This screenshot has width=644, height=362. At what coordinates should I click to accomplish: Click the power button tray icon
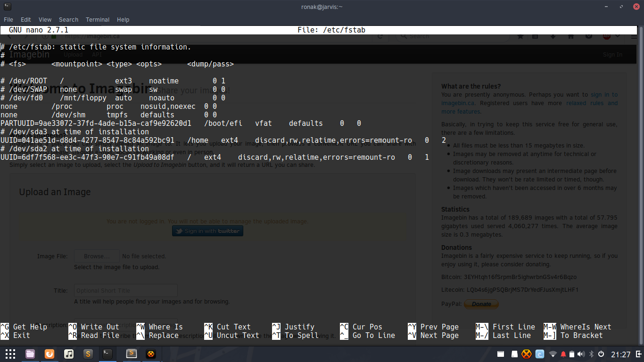click(601, 354)
